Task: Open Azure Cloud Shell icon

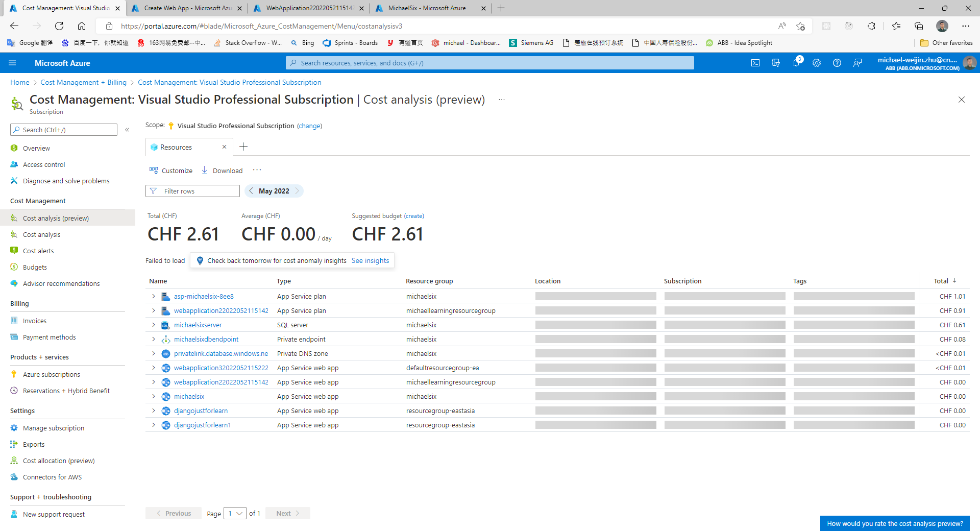Action: [755, 63]
